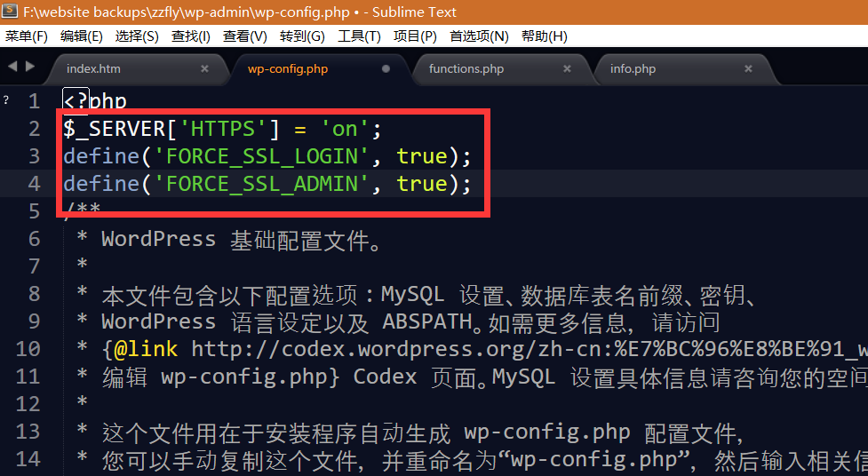This screenshot has width=868, height=476.
Task: Click 'ABSPATH' word on line 9
Action: click(x=426, y=321)
